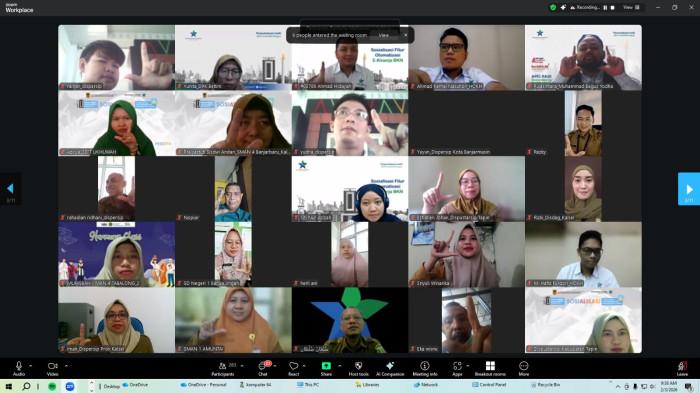This screenshot has width=700, height=393.
Task: Open the React emoji menu
Action: (293, 368)
